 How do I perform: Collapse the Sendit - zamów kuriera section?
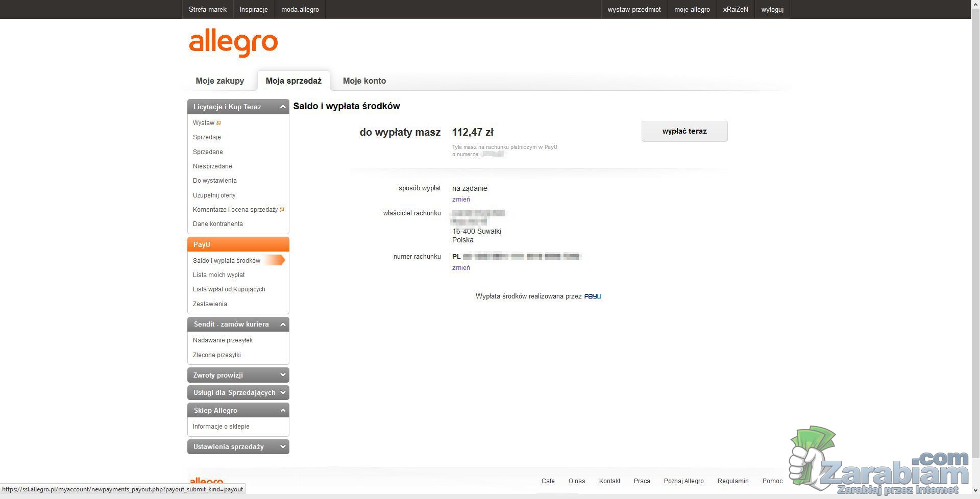click(282, 325)
